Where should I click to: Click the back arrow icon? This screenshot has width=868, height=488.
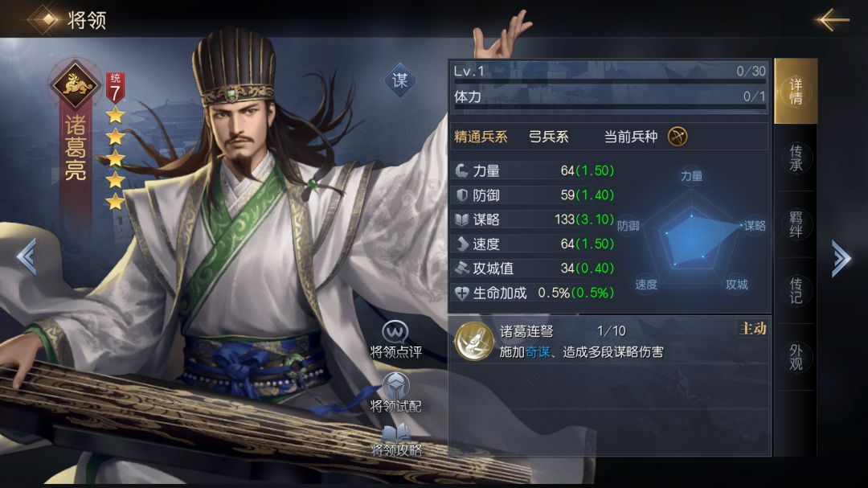[x=832, y=20]
